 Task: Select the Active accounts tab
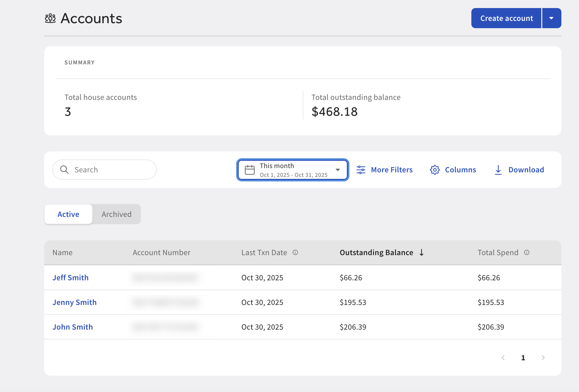tap(68, 214)
